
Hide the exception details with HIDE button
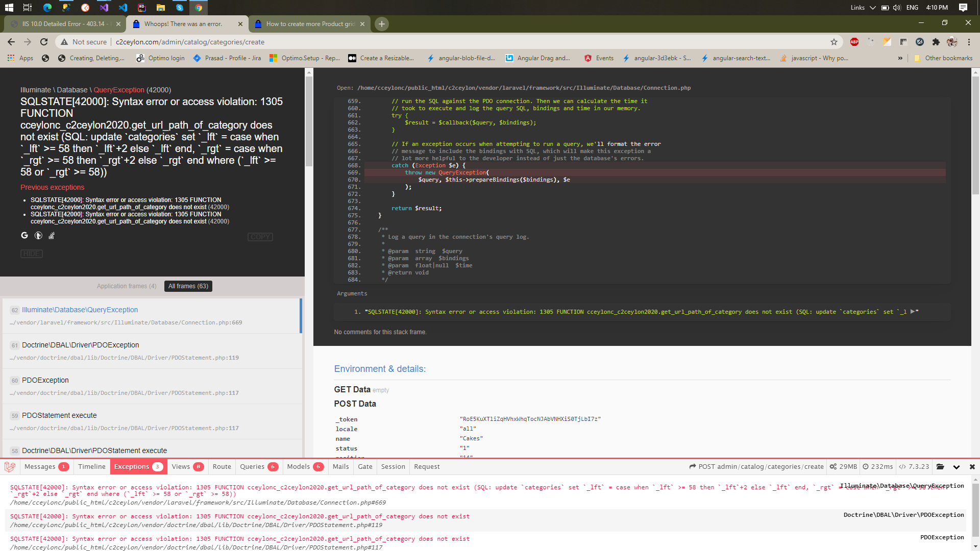[32, 254]
